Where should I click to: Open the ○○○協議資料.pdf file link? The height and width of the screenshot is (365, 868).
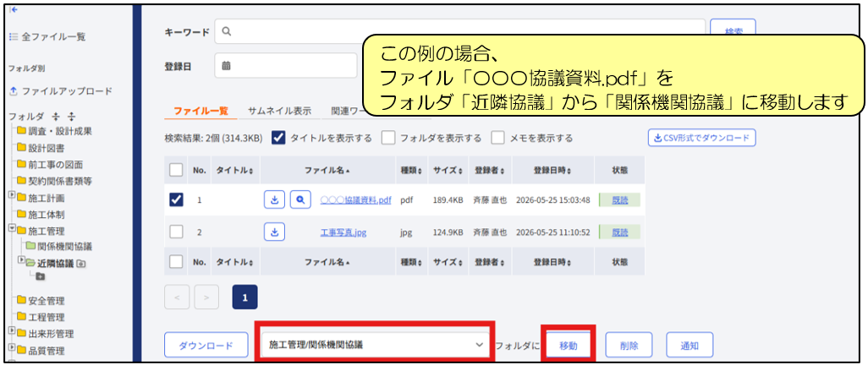[356, 200]
